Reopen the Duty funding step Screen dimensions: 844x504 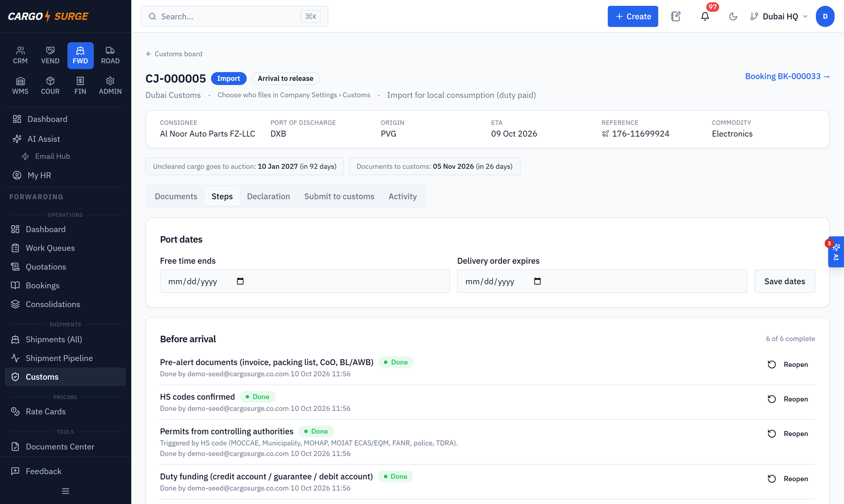click(x=788, y=479)
